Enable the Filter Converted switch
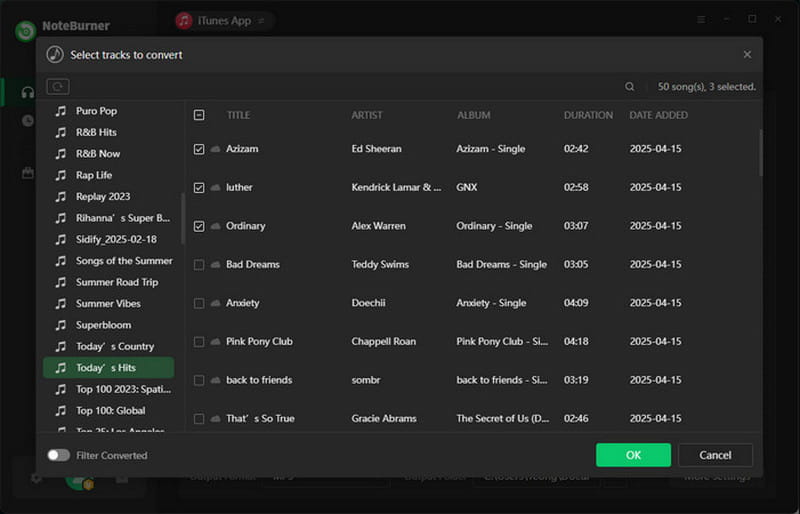Viewport: 800px width, 514px height. click(59, 455)
